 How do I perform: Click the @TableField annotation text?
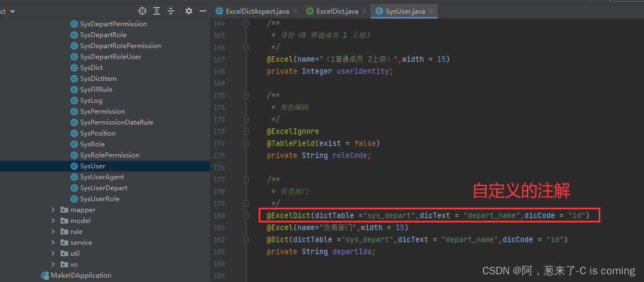coord(291,143)
